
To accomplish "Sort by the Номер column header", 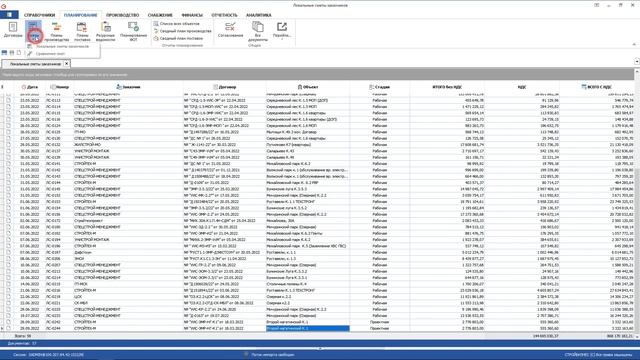I will [x=60, y=87].
